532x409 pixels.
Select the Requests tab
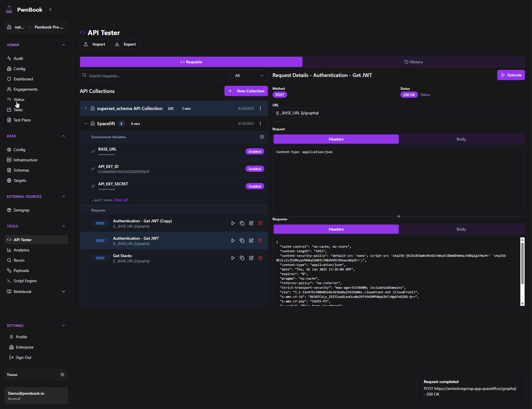[x=191, y=62]
